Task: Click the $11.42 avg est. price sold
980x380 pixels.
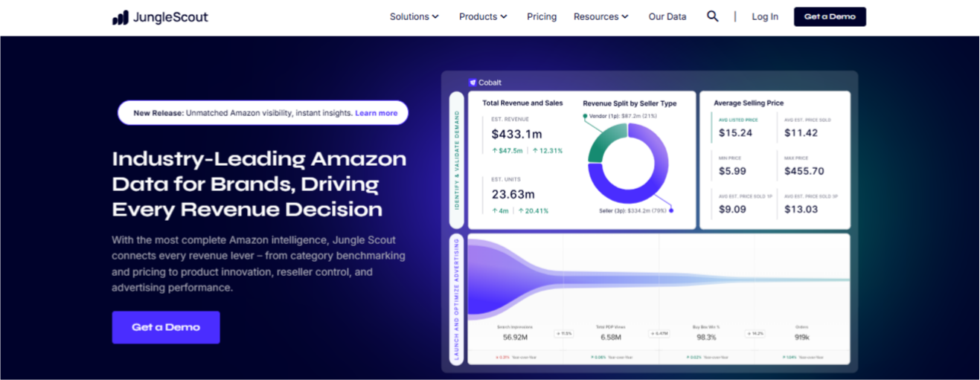Action: (801, 133)
